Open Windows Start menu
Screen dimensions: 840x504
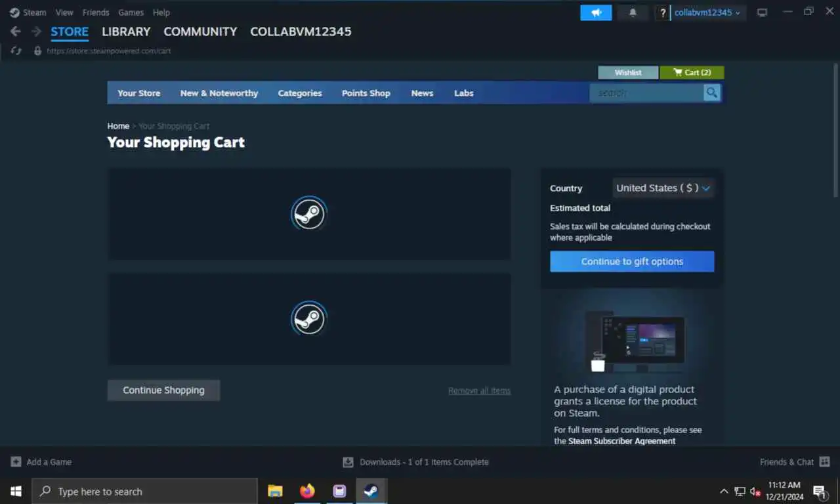pos(16,491)
